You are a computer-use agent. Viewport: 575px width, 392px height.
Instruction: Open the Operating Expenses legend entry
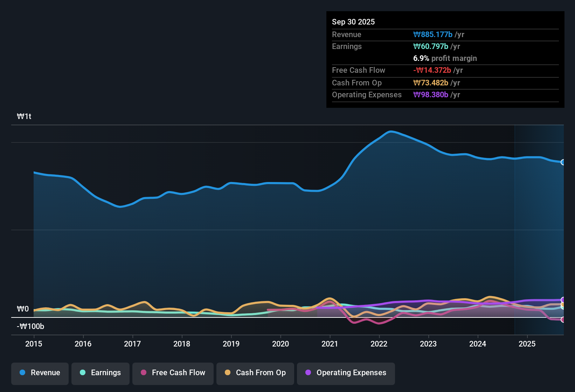pos(346,373)
